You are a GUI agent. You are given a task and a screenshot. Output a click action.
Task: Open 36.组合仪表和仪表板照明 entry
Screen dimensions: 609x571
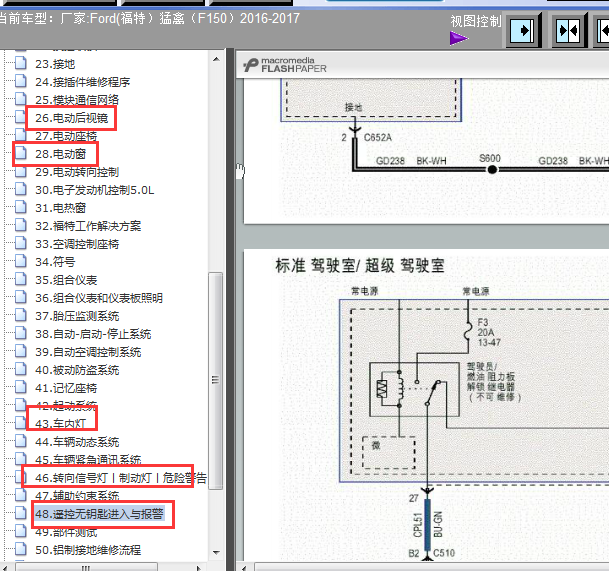99,298
